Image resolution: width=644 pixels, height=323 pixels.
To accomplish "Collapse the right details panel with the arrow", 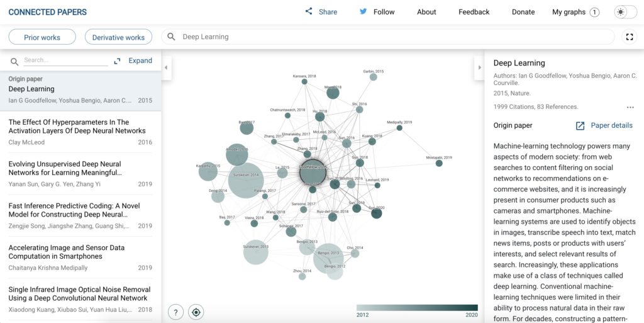I will tap(479, 67).
